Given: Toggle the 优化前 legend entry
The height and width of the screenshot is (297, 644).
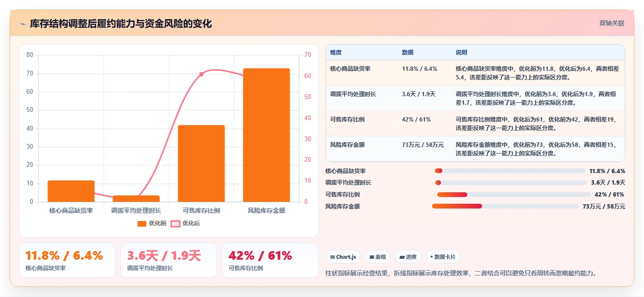Looking at the screenshot, I should (152, 223).
